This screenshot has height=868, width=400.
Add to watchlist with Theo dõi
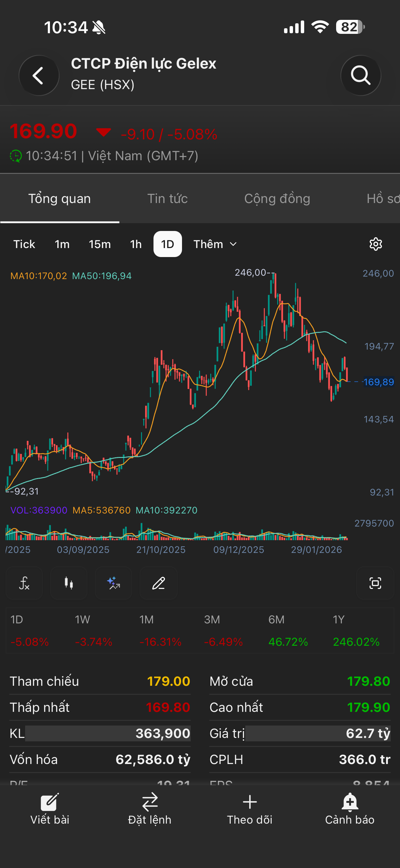(250, 808)
